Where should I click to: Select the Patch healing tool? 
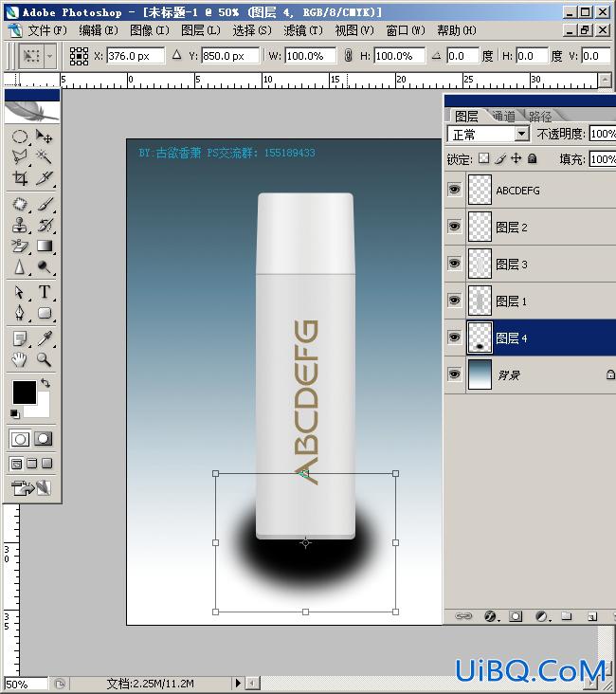[x=20, y=205]
